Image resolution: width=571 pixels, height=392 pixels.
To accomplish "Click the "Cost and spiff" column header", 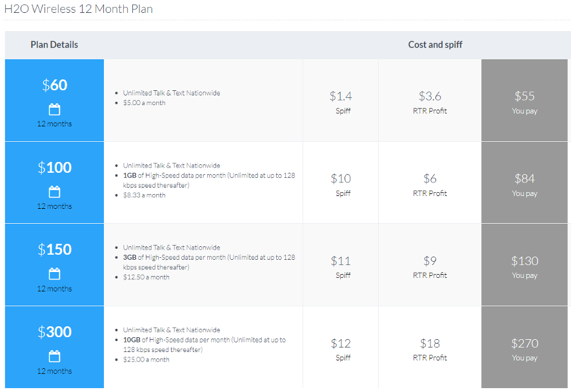I will (435, 44).
